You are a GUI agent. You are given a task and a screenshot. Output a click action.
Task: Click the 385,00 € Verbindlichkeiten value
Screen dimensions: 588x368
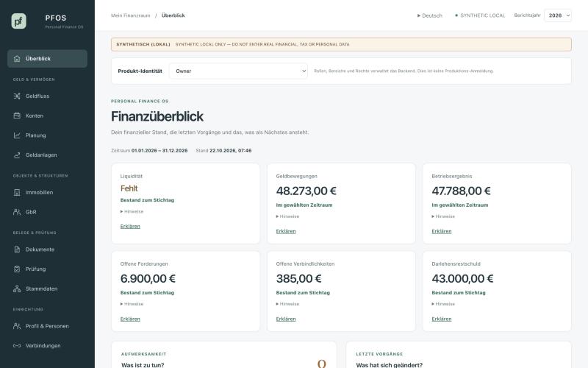tap(299, 279)
